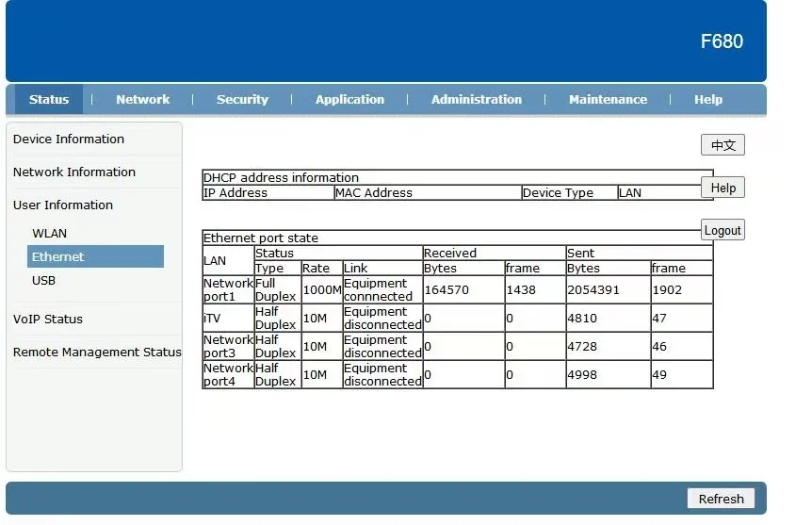The width and height of the screenshot is (812, 525).
Task: Open Device Information in sidebar
Action: pos(69,139)
